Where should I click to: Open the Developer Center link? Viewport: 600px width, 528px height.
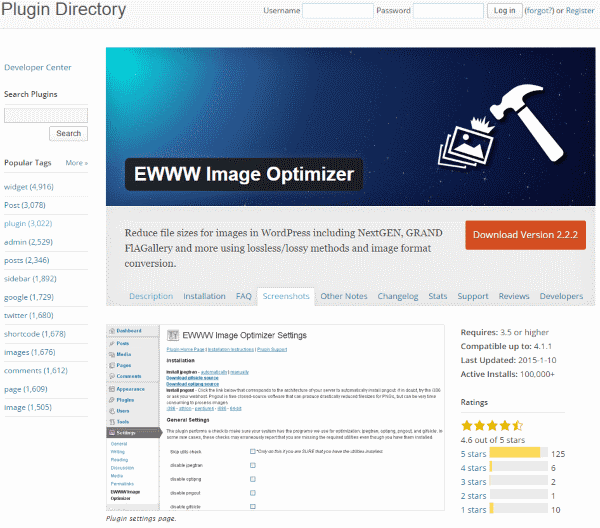click(38, 67)
